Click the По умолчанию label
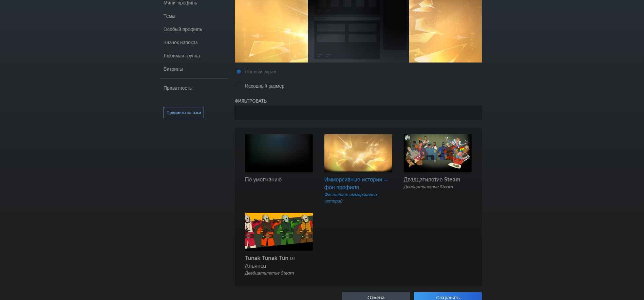Image resolution: width=644 pixels, height=300 pixels. coord(263,179)
